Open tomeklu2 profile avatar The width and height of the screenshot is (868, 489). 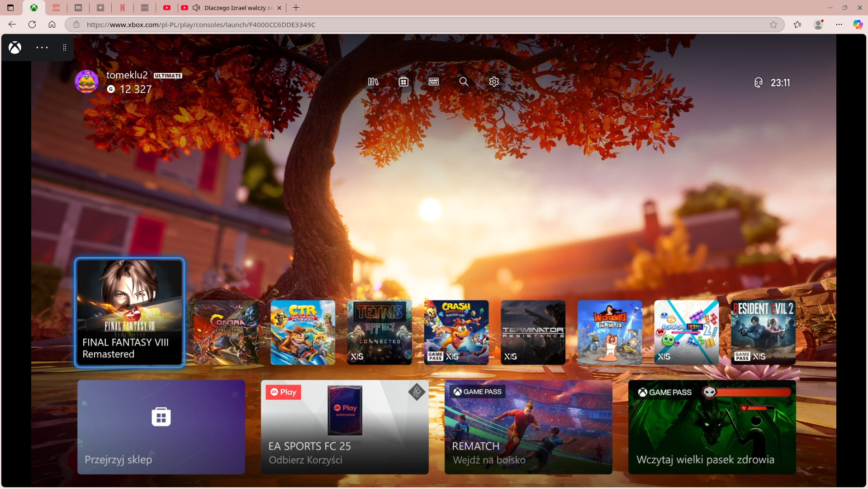pos(86,82)
